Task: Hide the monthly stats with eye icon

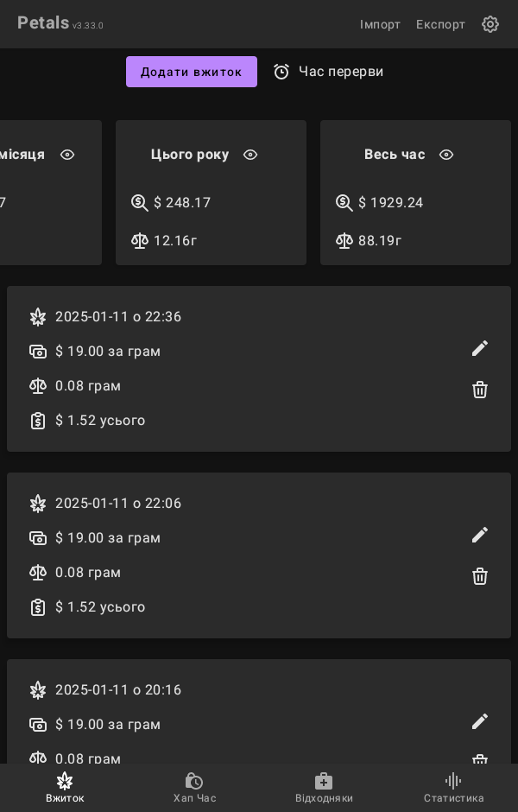Action: 67,155
